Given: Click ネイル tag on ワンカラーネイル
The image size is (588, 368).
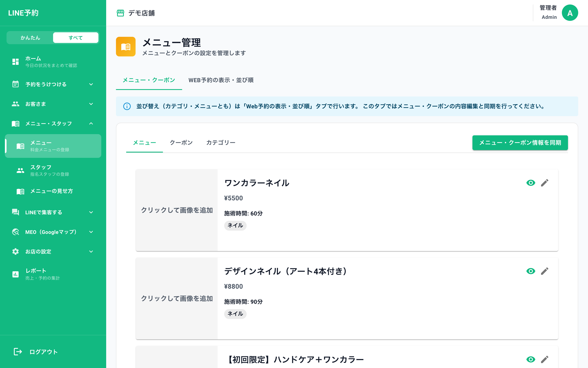Looking at the screenshot, I should click(x=235, y=225).
